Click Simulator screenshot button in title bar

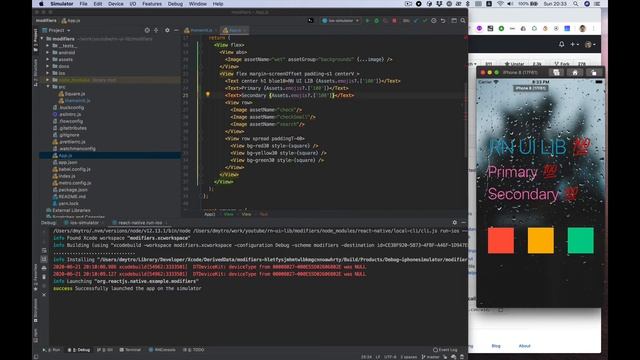[556, 73]
